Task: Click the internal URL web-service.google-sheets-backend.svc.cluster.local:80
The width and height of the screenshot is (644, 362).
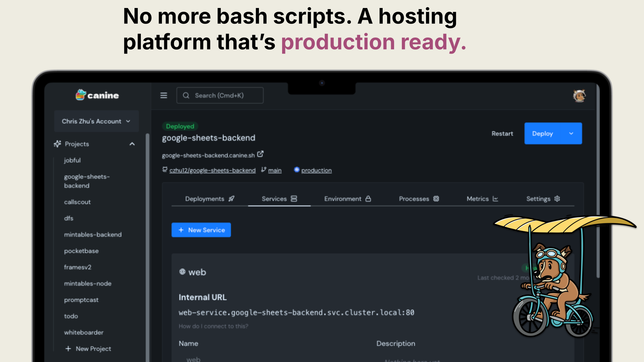Action: 297,312
